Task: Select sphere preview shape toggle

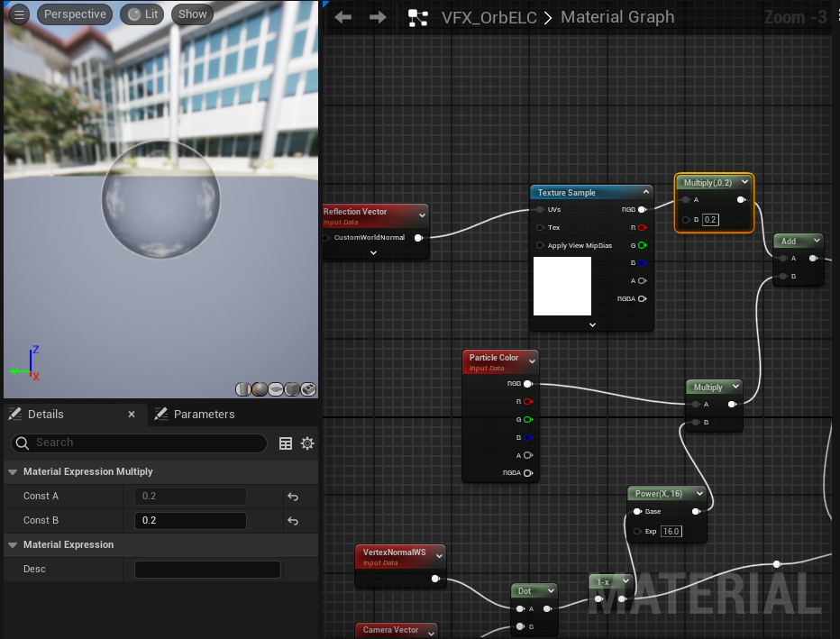Action: click(x=260, y=389)
